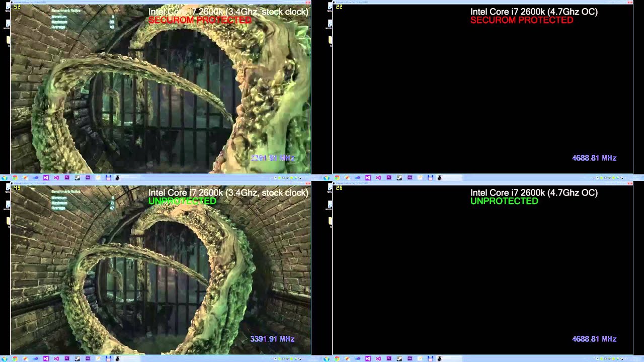Click Benchmark Active text in the 3.4Ghz SecuROM-protected panel
The width and height of the screenshot is (644, 362).
point(66,11)
